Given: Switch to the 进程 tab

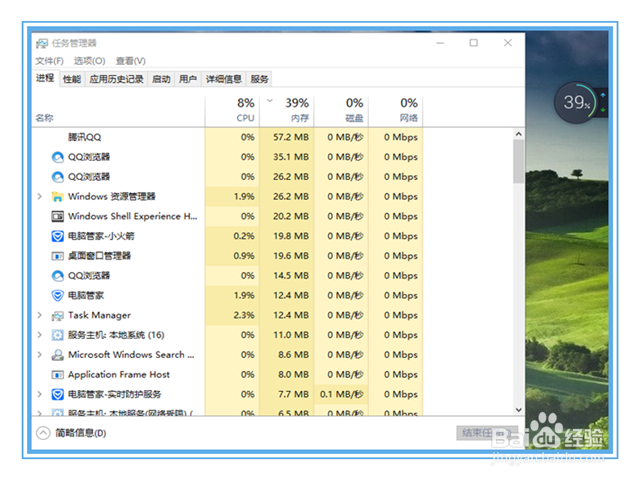Looking at the screenshot, I should pyautogui.click(x=45, y=78).
